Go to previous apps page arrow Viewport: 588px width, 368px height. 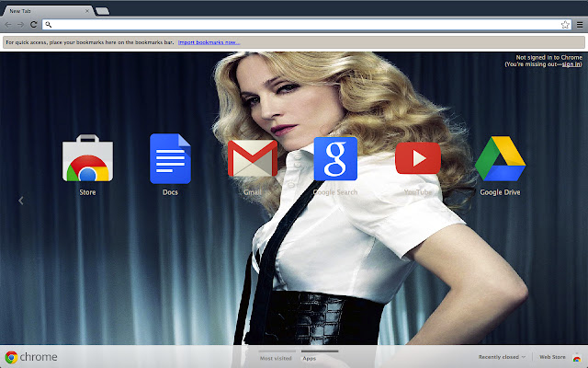[x=21, y=201]
